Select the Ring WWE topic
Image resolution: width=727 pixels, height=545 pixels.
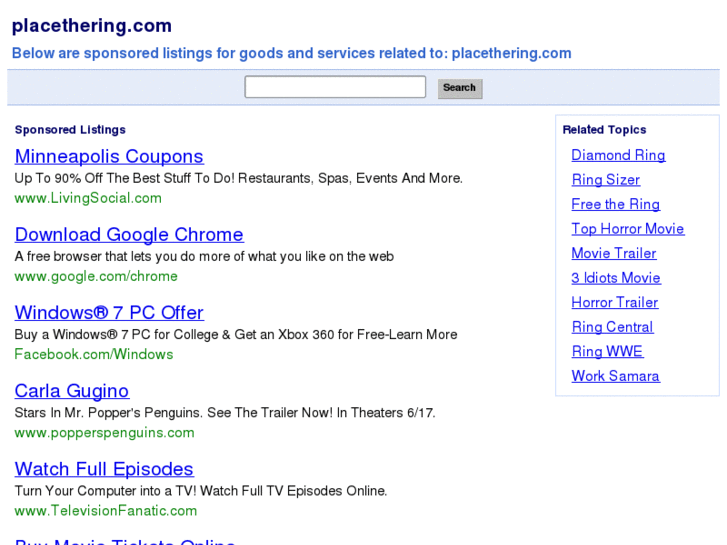(607, 352)
